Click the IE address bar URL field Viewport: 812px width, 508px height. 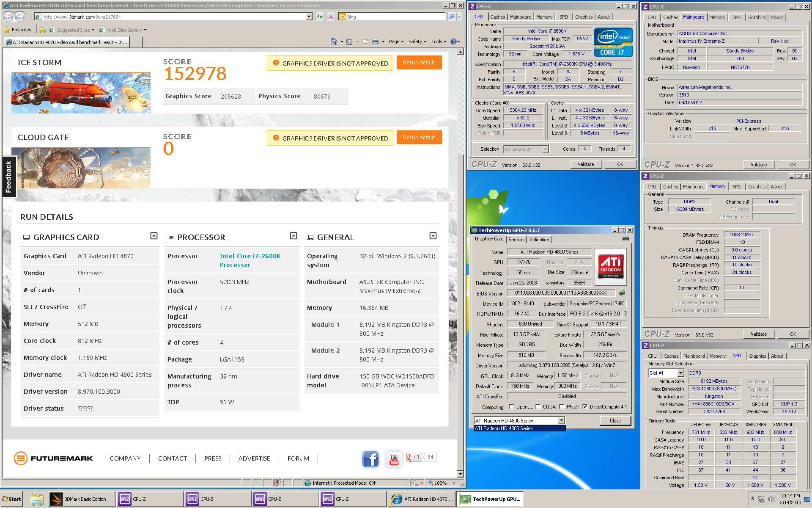point(173,17)
